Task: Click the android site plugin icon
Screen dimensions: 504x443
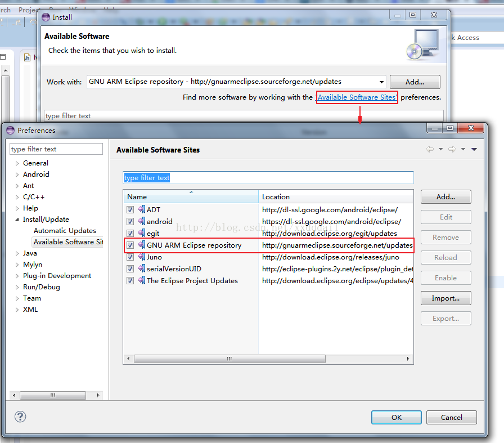Action: tap(141, 221)
